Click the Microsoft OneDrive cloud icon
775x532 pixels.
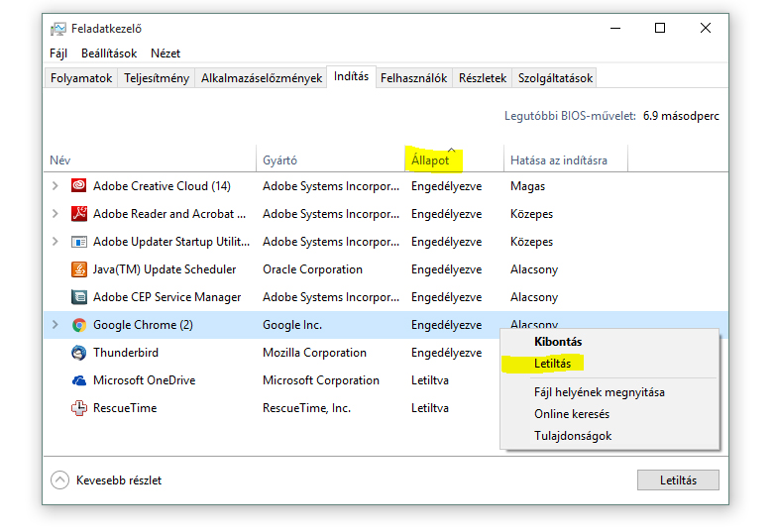click(79, 380)
